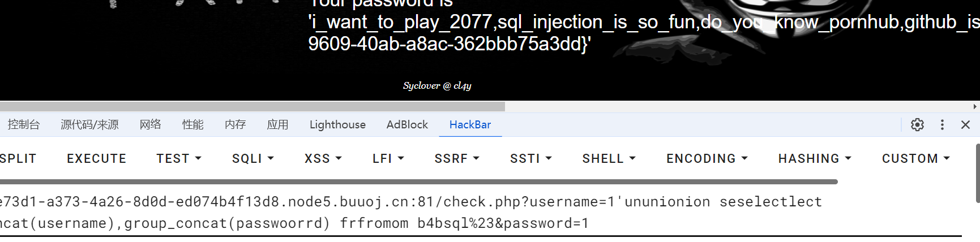This screenshot has height=242, width=980.
Task: Expand the SQLI dropdown menu
Action: (253, 159)
